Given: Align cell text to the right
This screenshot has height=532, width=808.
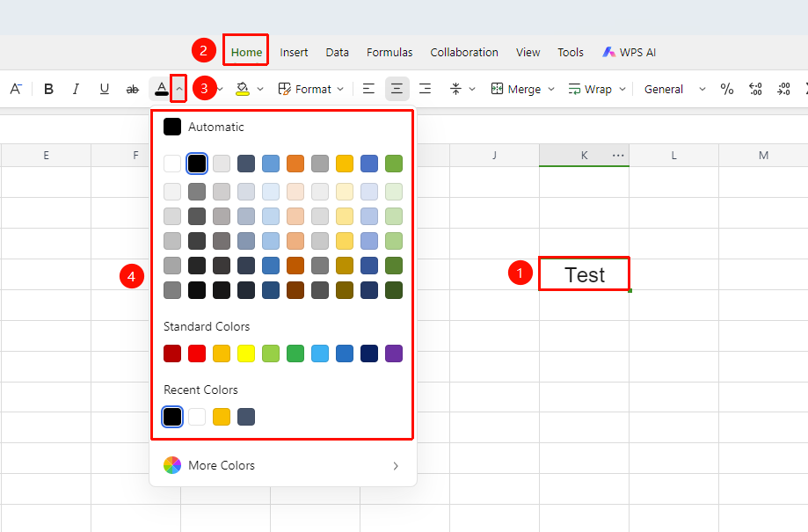Looking at the screenshot, I should [x=426, y=89].
